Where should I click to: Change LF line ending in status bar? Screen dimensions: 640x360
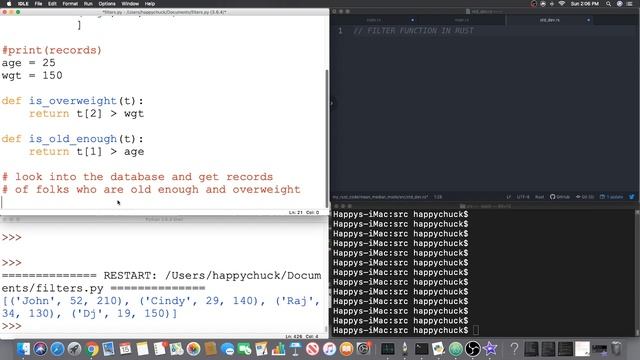click(x=509, y=197)
